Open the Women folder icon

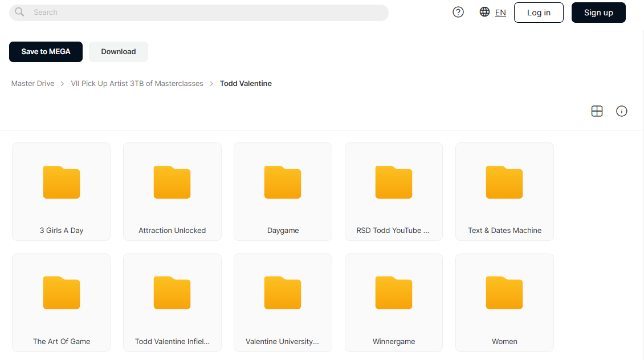(x=504, y=293)
